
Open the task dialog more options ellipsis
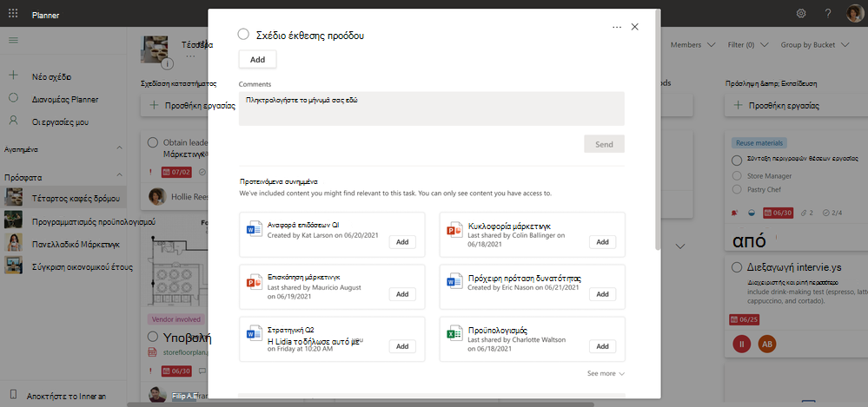pyautogui.click(x=617, y=27)
